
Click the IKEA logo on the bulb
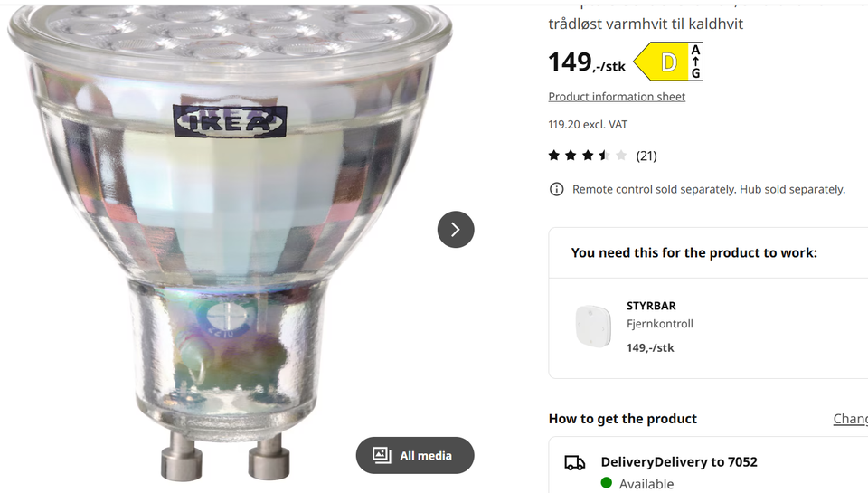pos(230,122)
